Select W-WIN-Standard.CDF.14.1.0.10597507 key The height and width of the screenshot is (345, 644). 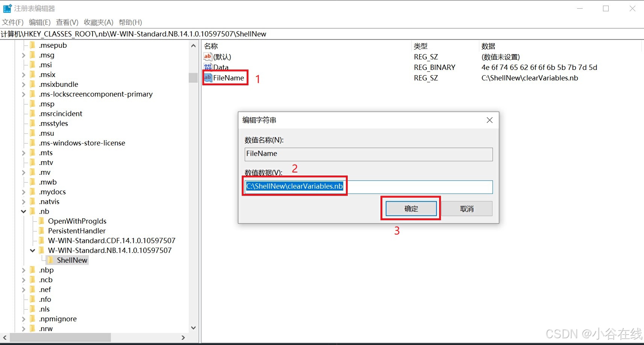tap(112, 241)
